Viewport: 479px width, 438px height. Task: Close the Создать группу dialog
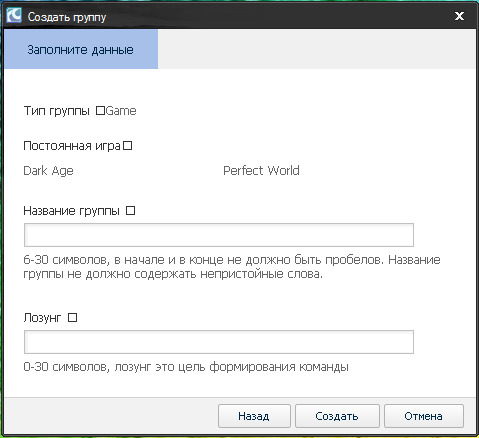pyautogui.click(x=459, y=16)
